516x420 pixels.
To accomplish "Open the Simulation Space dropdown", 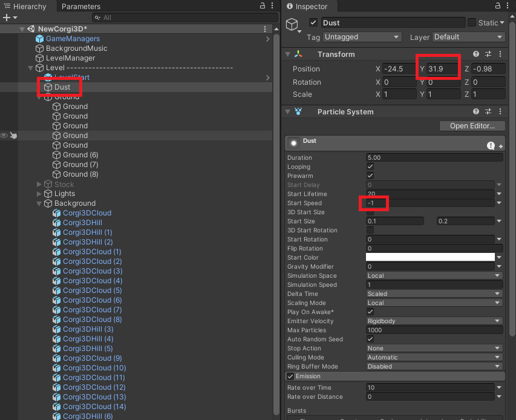I will click(434, 275).
